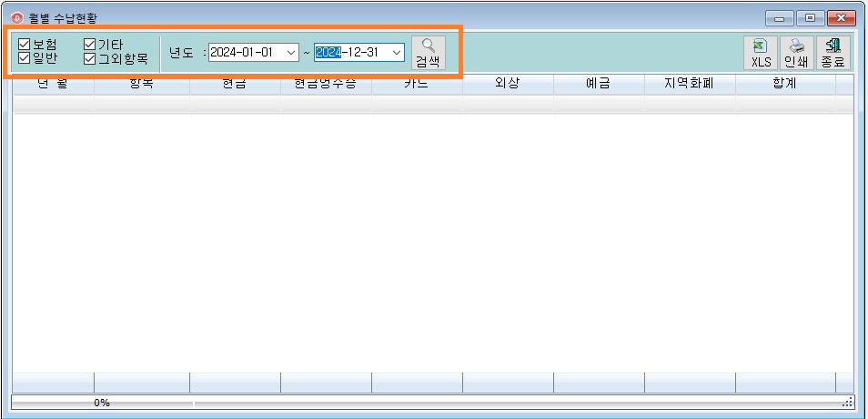Screen dimensions: 868x419
Task: Click the 지역화폐 column header
Action: (690, 84)
